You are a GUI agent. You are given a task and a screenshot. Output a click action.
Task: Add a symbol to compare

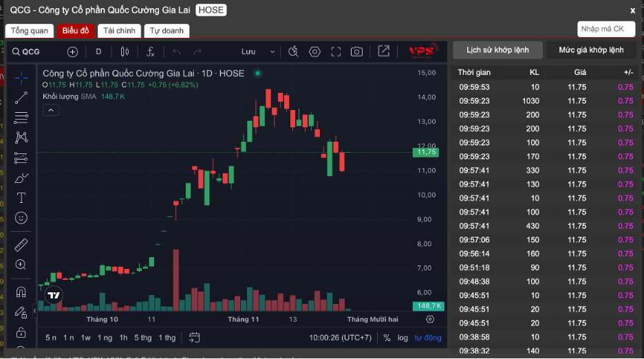coord(72,52)
